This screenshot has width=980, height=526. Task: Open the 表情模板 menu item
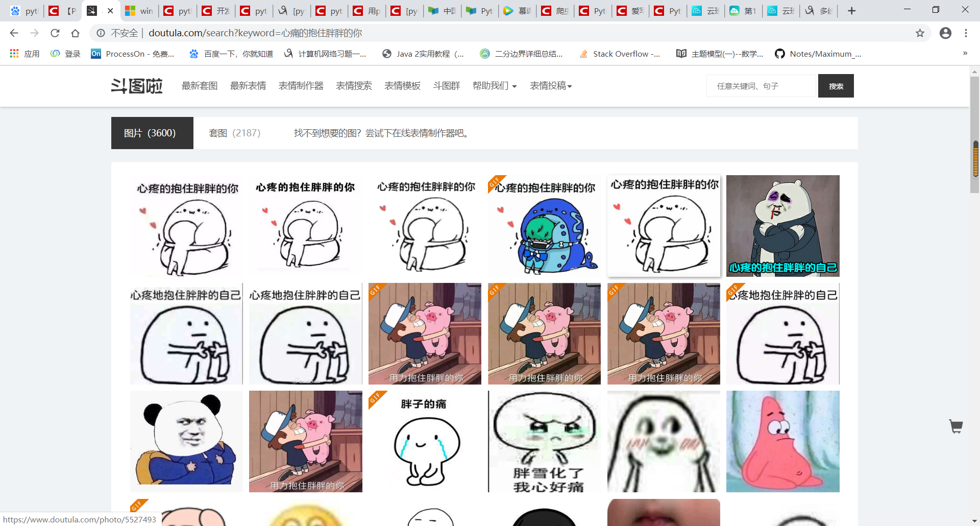[x=402, y=86]
